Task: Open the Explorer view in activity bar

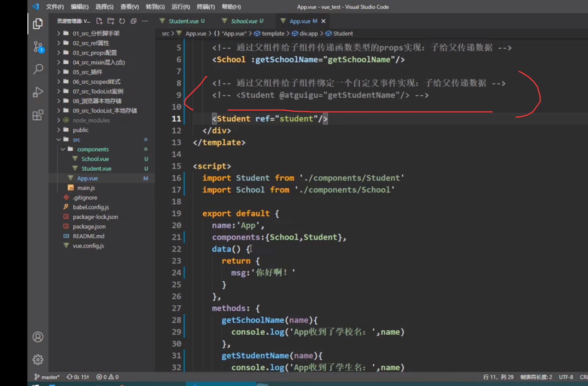Action: coord(38,24)
